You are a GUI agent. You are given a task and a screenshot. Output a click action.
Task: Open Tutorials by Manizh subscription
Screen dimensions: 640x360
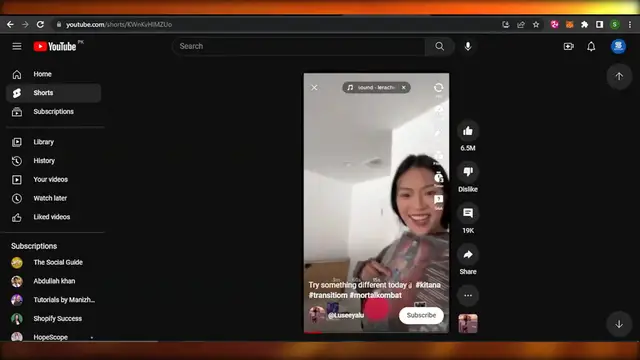(53, 300)
